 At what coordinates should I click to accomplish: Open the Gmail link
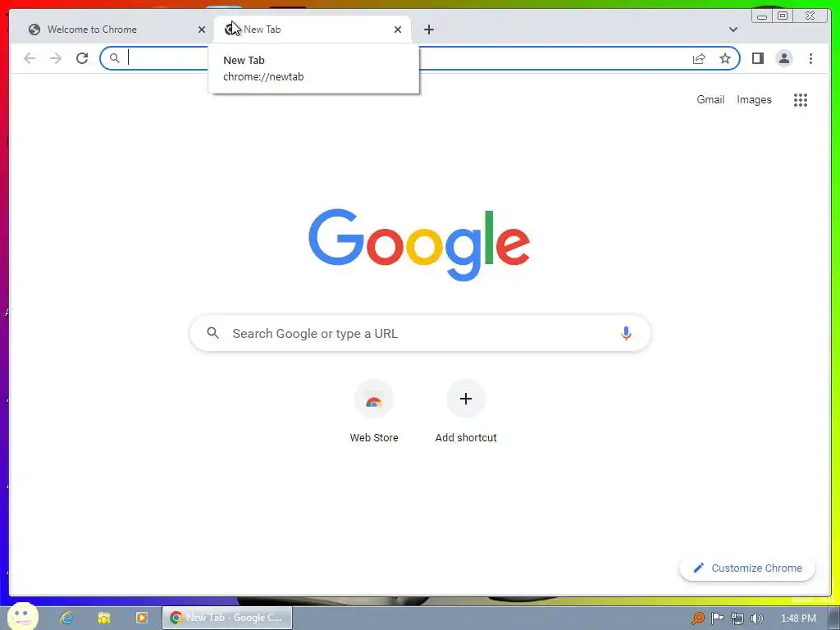pos(710,99)
